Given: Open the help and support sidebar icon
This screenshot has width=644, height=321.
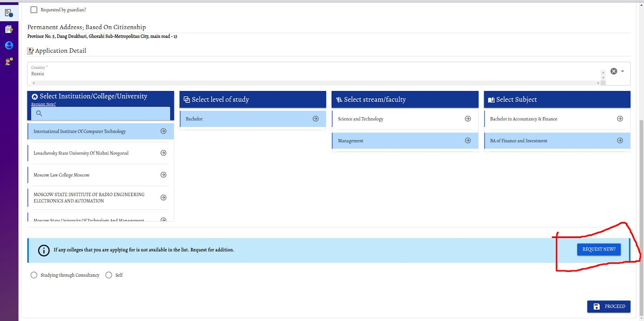Looking at the screenshot, I should pyautogui.click(x=9, y=62).
